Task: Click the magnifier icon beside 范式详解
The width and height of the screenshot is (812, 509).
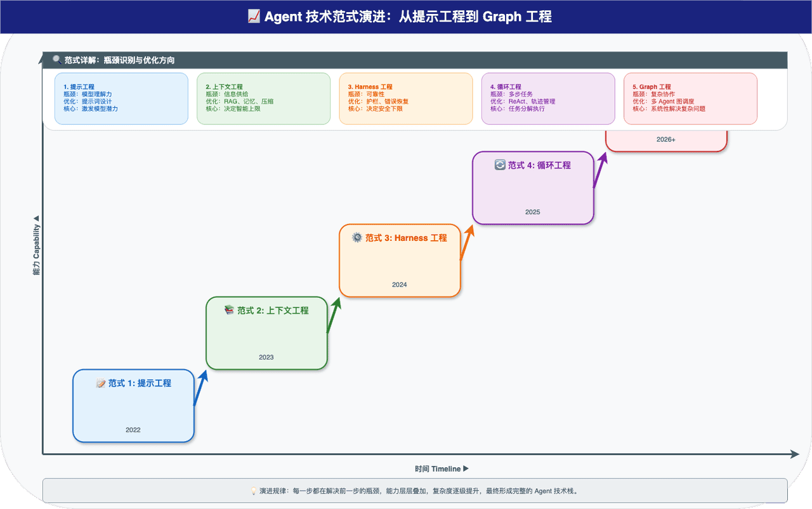Action: coord(57,60)
